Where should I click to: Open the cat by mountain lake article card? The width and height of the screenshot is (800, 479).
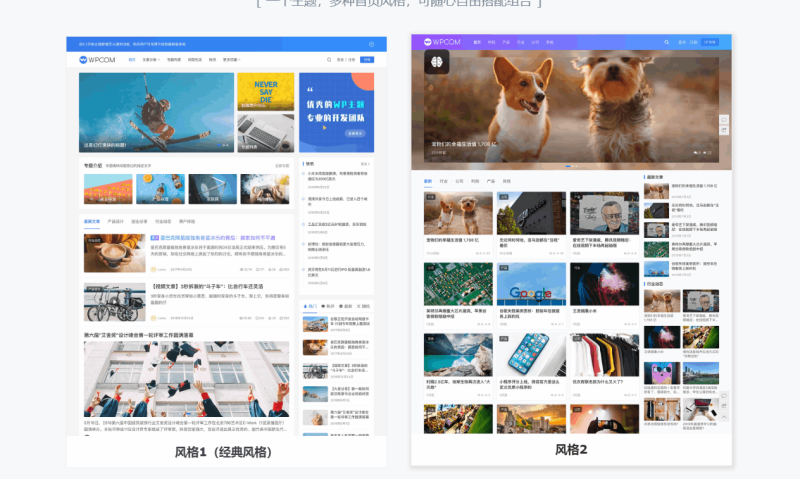pyautogui.click(x=458, y=366)
